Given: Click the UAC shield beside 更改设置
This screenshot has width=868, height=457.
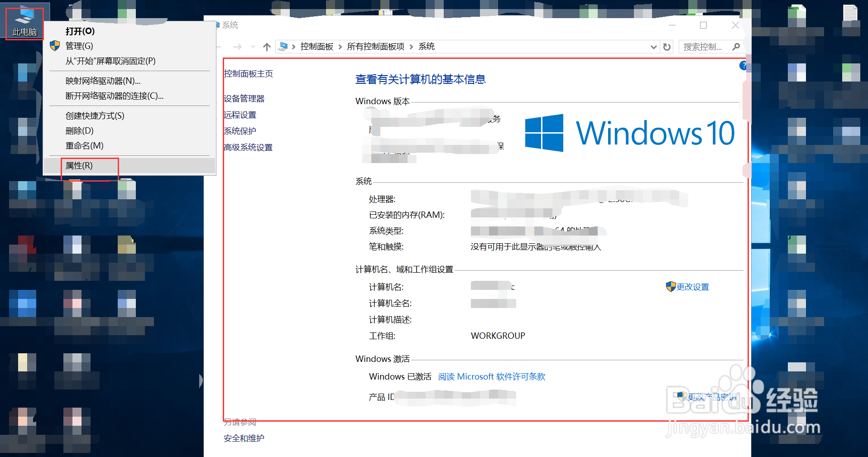Looking at the screenshot, I should 671,287.
